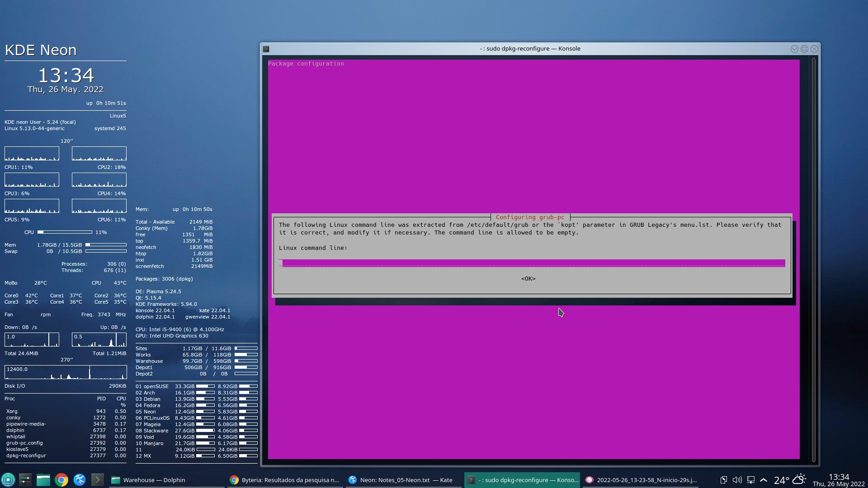Click the 'Disk I/O' label
868x488 pixels.
(15, 386)
